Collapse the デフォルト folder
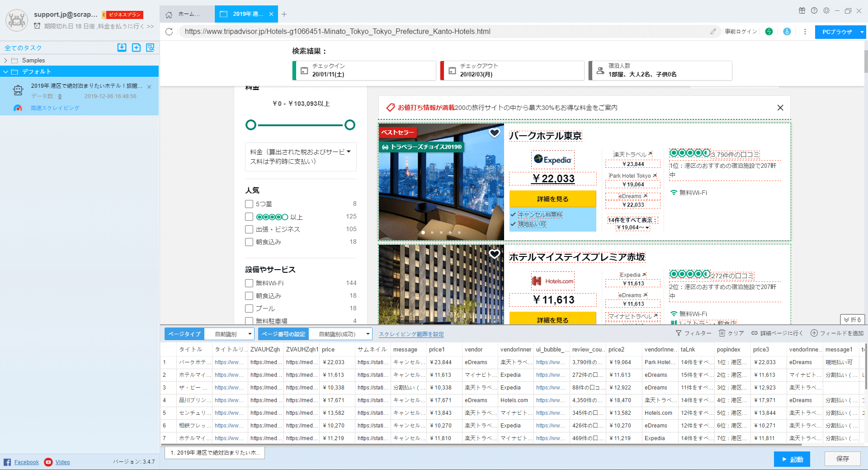 pyautogui.click(x=5, y=71)
